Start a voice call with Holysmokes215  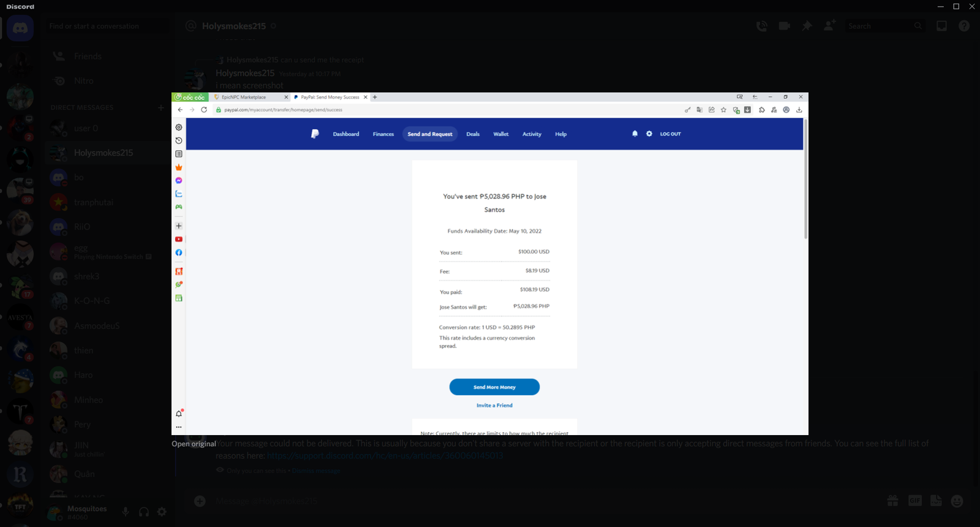tap(761, 26)
